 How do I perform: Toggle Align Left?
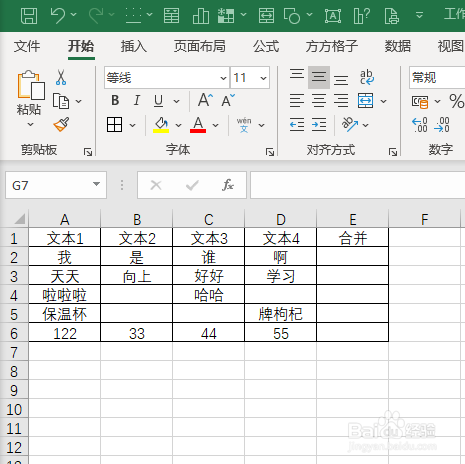pyautogui.click(x=297, y=101)
